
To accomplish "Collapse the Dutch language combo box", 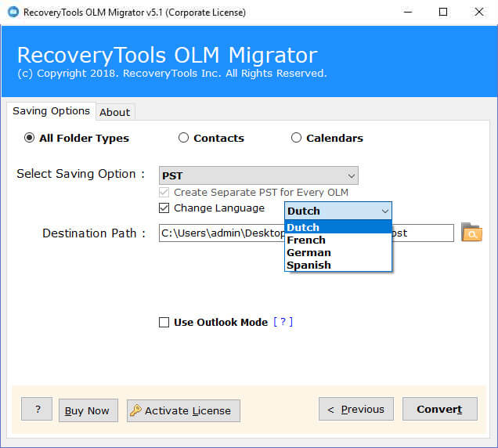I will [338, 211].
